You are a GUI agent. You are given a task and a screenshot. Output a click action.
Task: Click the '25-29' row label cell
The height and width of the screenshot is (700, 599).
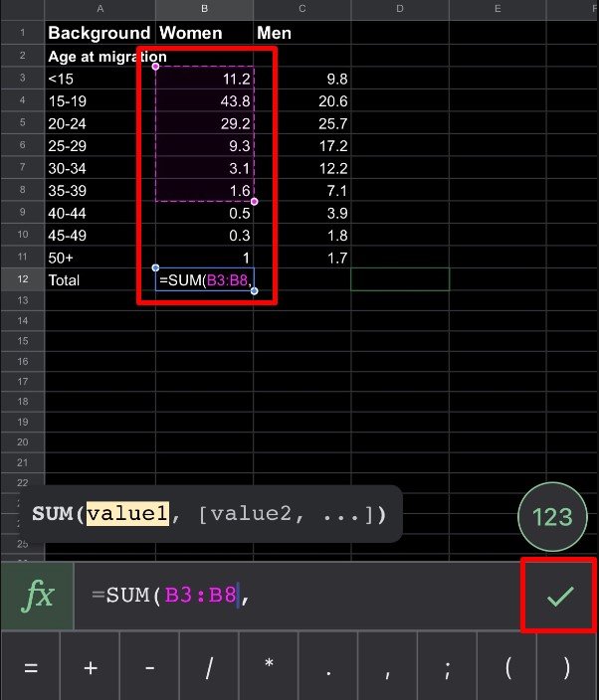pyautogui.click(x=100, y=145)
